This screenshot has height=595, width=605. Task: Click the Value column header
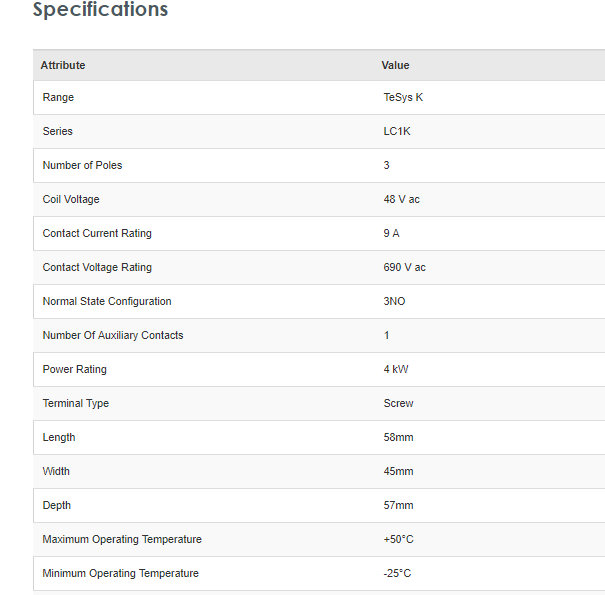tap(395, 65)
